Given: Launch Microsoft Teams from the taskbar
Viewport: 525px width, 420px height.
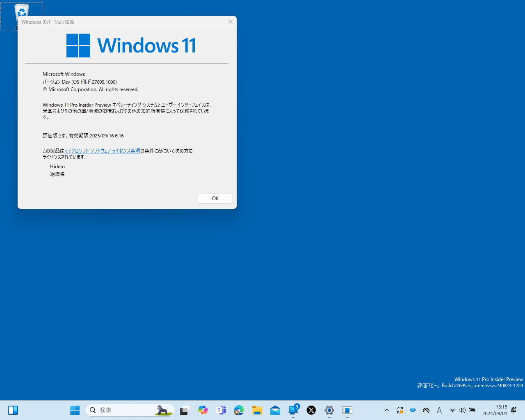Looking at the screenshot, I should [x=221, y=410].
